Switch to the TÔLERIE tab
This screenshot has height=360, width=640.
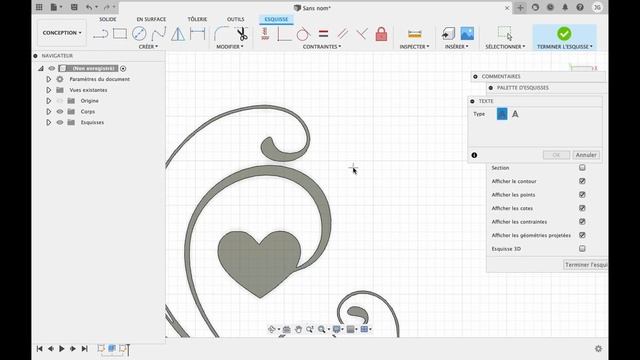pyautogui.click(x=197, y=19)
